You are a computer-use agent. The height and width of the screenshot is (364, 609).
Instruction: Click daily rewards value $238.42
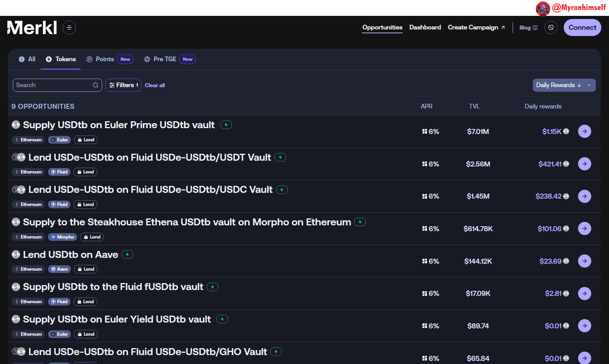[x=549, y=196]
